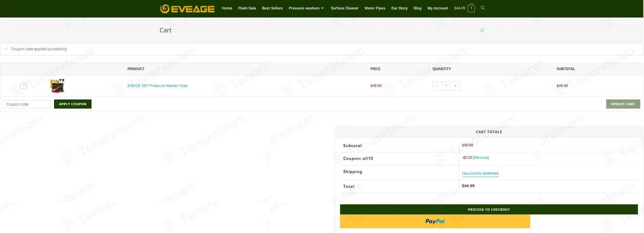
Task: Increase quantity with the plus button
Action: [455, 86]
